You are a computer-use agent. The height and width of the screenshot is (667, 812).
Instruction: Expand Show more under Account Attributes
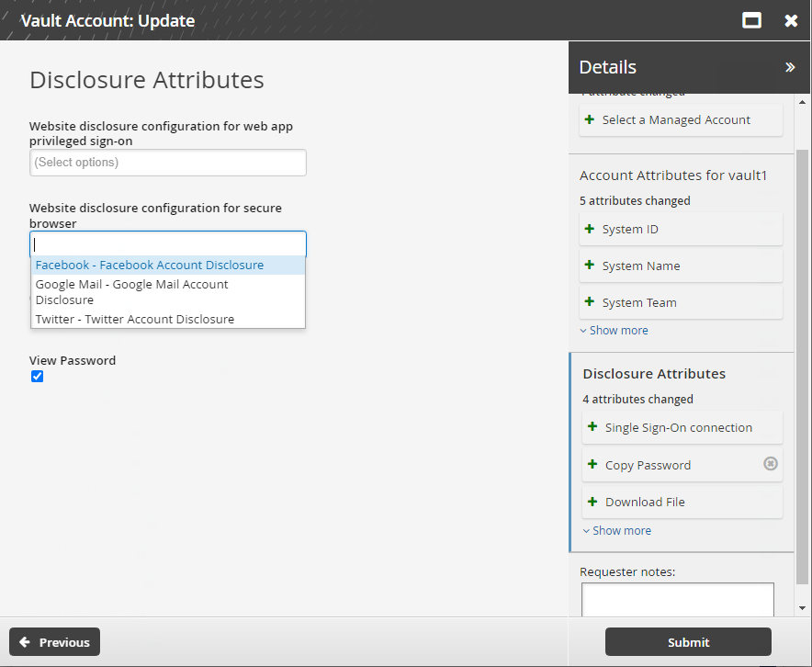click(x=614, y=331)
